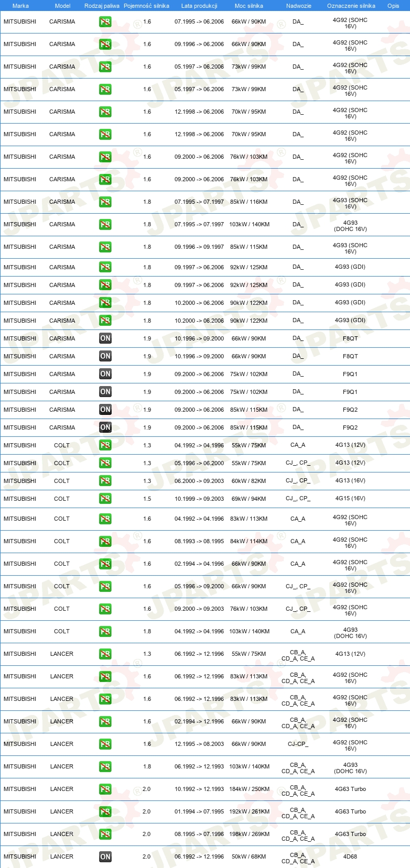
Task: Click the Rodzaj paliwa column header
Action: (102, 6)
